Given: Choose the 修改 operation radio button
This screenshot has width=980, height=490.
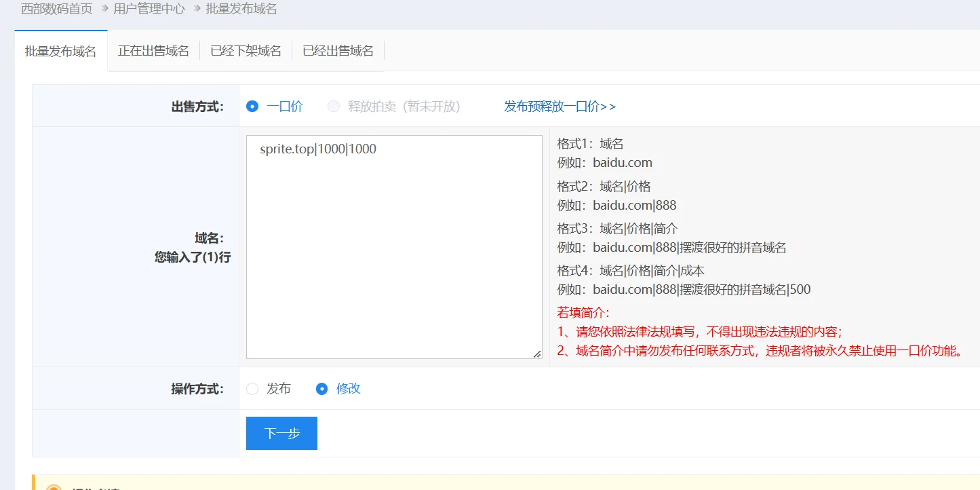Looking at the screenshot, I should pyautogui.click(x=322, y=389).
